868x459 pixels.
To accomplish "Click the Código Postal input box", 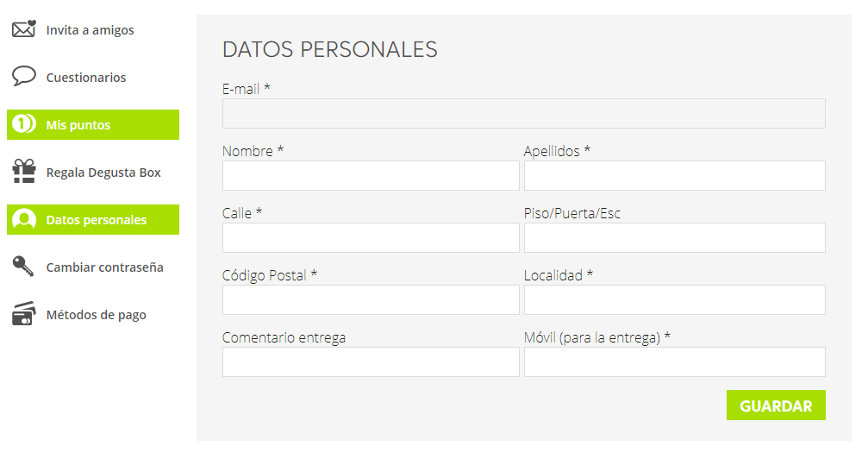I will coord(371,299).
